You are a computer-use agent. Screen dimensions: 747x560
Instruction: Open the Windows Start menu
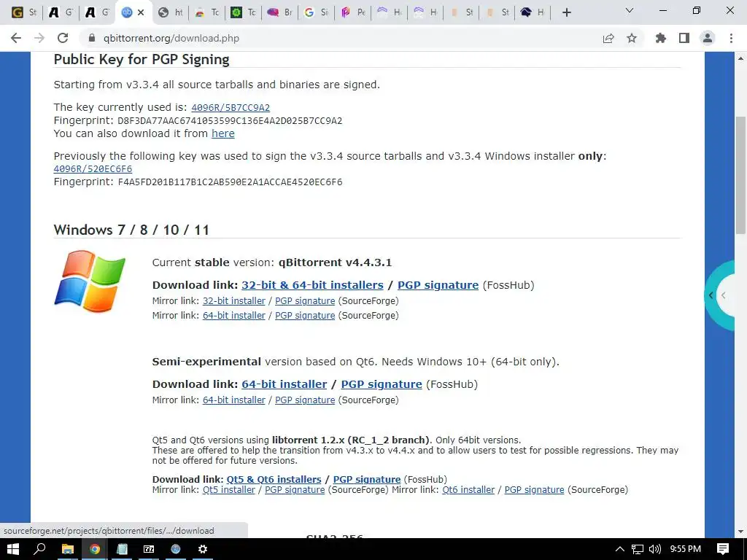[x=12, y=549]
